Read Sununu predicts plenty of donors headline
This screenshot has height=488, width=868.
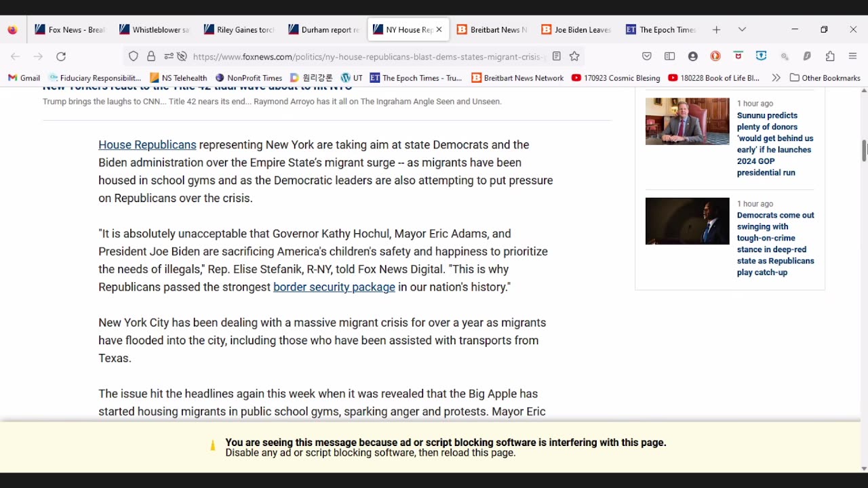[775, 144]
